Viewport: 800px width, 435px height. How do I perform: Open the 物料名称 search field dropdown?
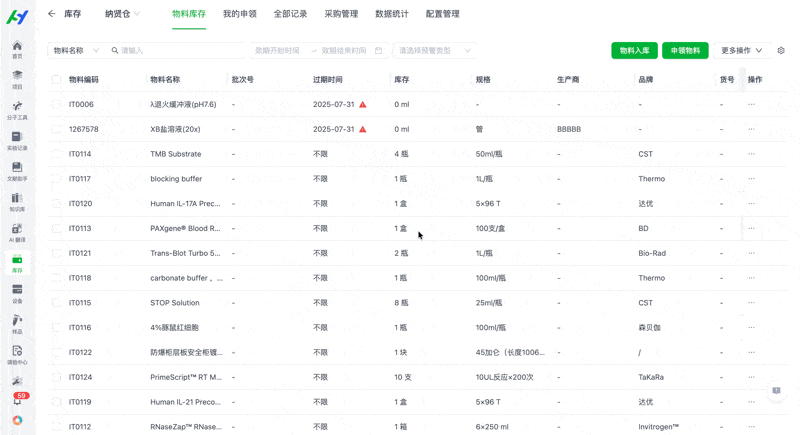76,51
